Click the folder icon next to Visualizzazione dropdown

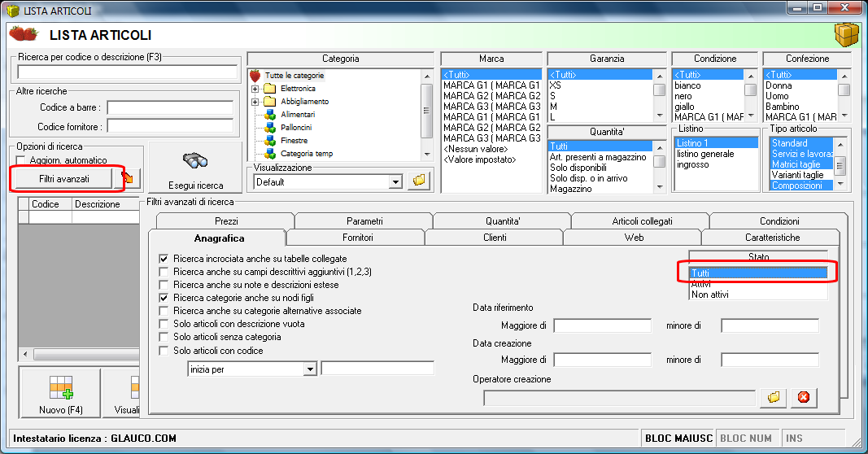coord(419,181)
